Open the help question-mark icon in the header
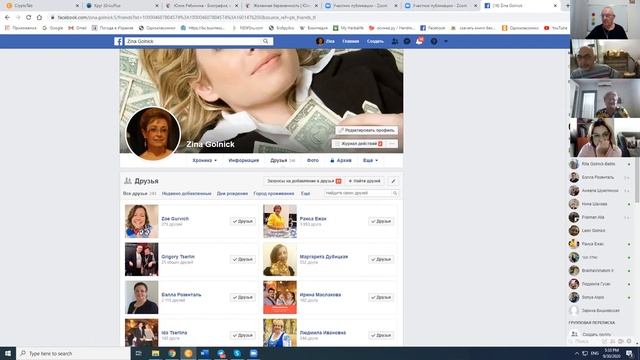This screenshot has width=640, height=360. tap(434, 41)
